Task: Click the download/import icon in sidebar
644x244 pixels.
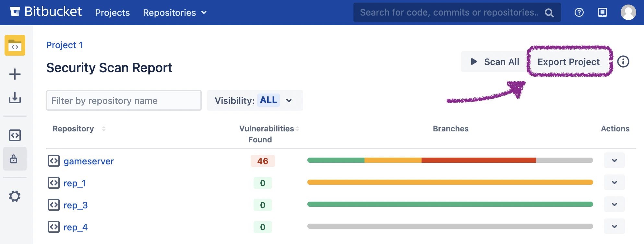Action: point(15,97)
